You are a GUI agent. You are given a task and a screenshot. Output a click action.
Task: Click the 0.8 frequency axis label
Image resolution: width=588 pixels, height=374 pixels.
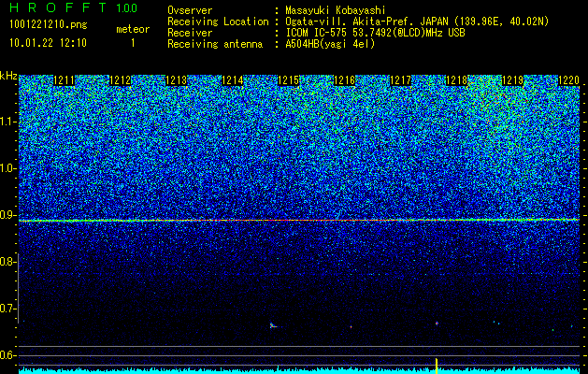point(7,262)
